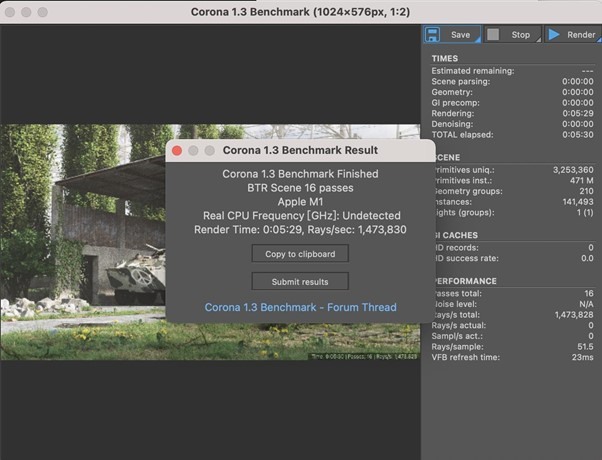Click the Apple M1 text in dialog

tap(300, 202)
